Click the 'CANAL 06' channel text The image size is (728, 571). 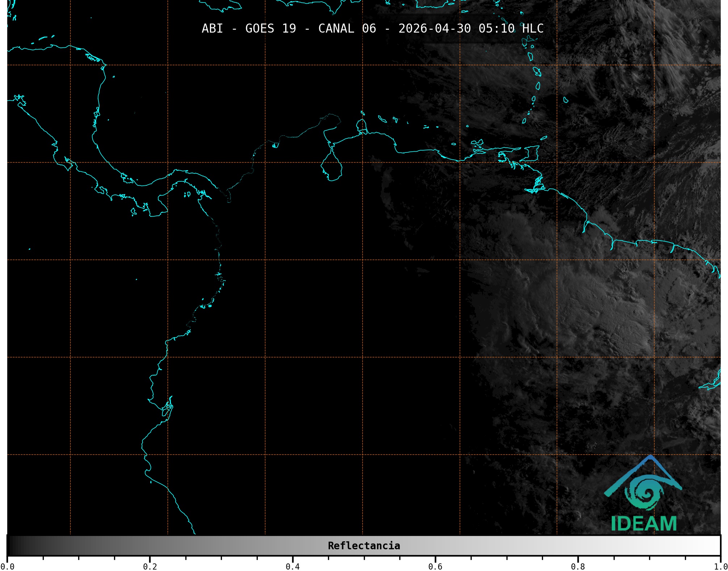(x=347, y=28)
